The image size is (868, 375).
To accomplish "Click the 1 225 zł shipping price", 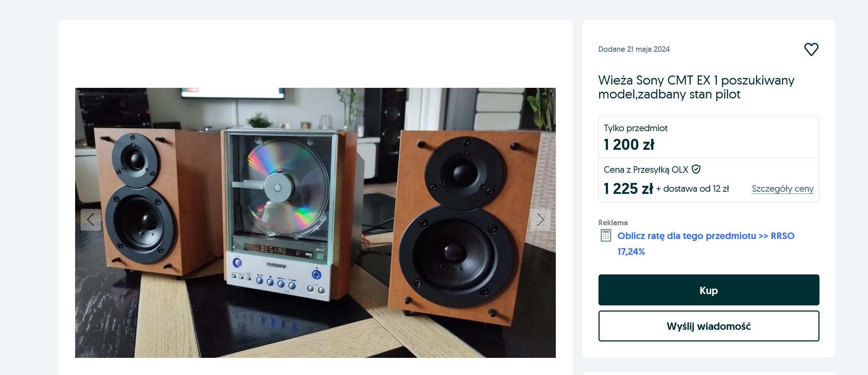I will pos(628,189).
